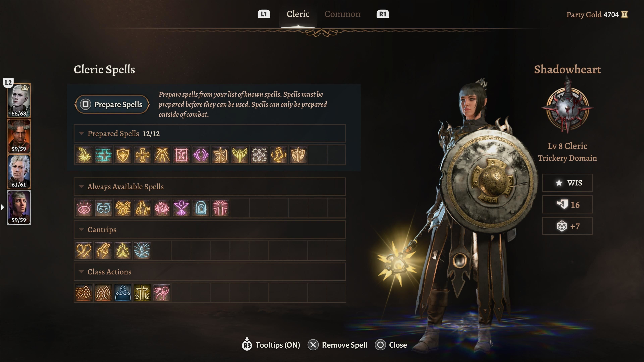Pick the blue mask Disguise Self spell
The image size is (644, 362).
[103, 208]
